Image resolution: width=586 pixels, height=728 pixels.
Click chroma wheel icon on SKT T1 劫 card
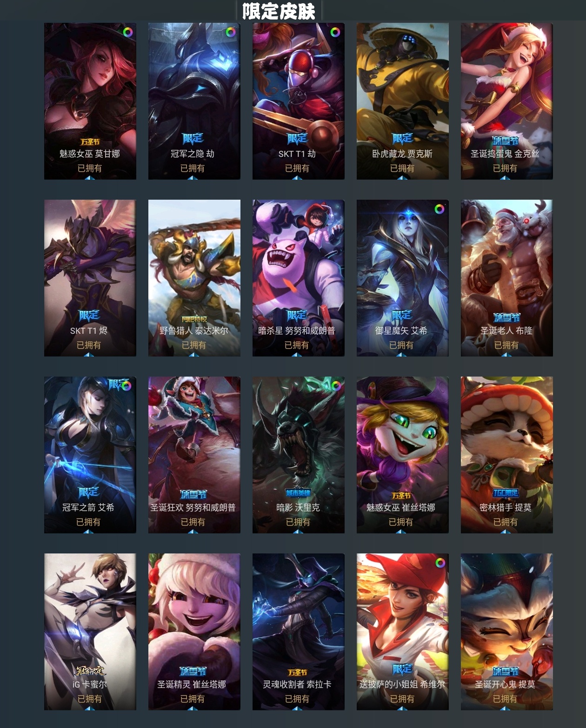(x=335, y=32)
